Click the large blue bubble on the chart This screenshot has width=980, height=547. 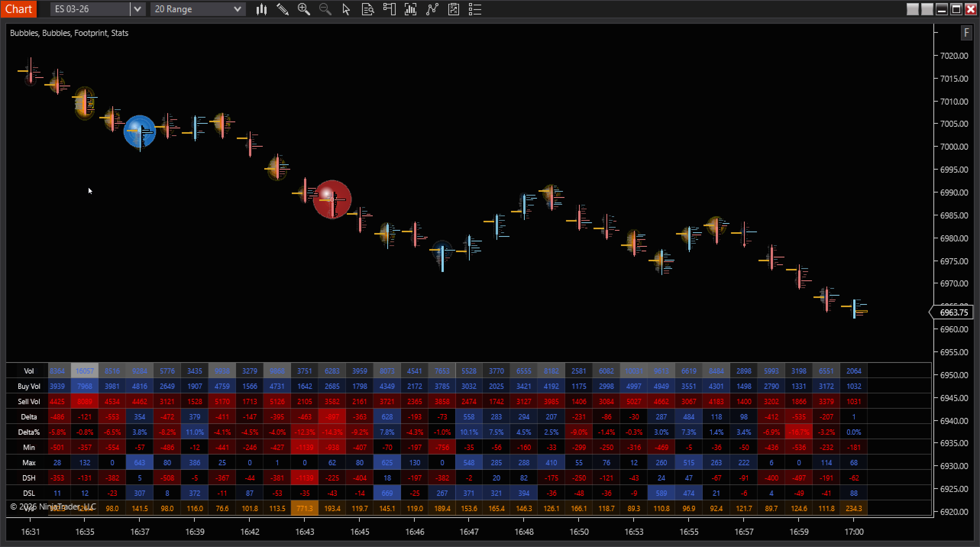[140, 131]
